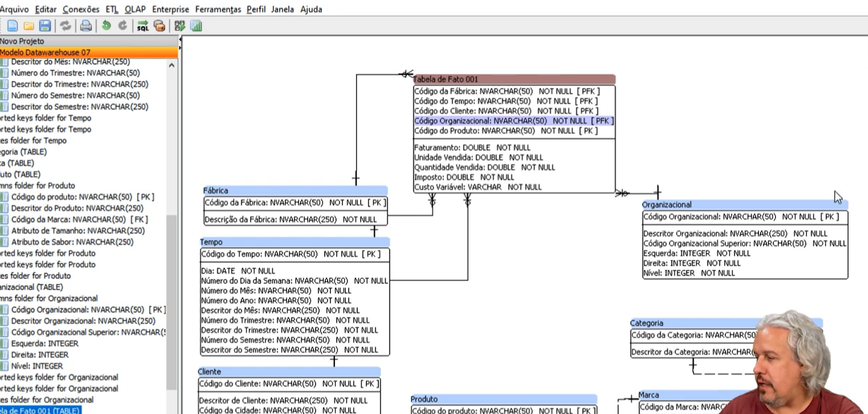Select Número do Trimestre in the tree
Screen dimensions: 868x414
point(75,73)
